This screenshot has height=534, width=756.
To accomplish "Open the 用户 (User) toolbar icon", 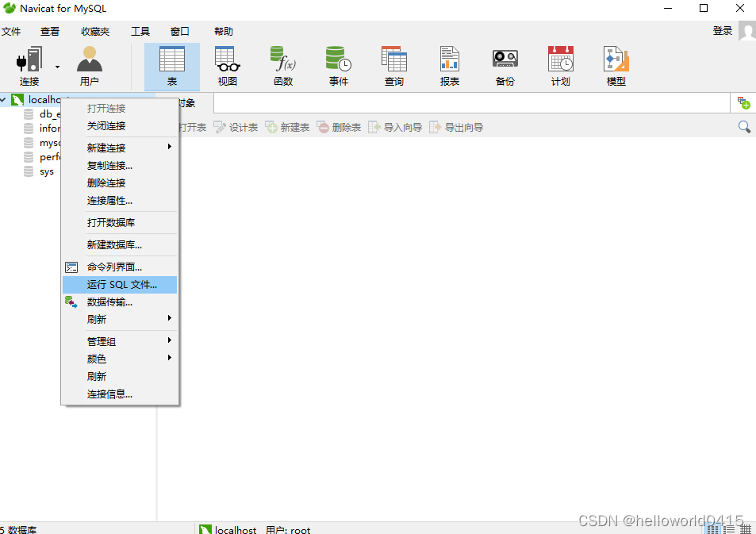I will [89, 66].
